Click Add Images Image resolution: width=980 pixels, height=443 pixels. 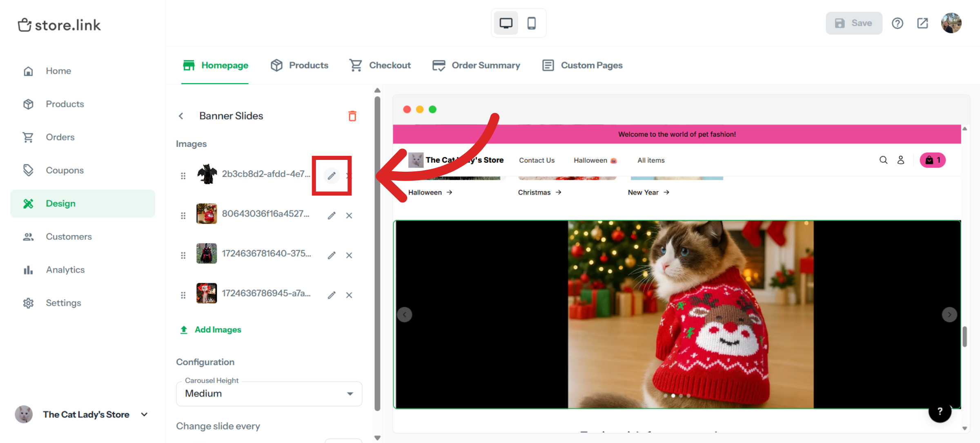[x=211, y=330]
